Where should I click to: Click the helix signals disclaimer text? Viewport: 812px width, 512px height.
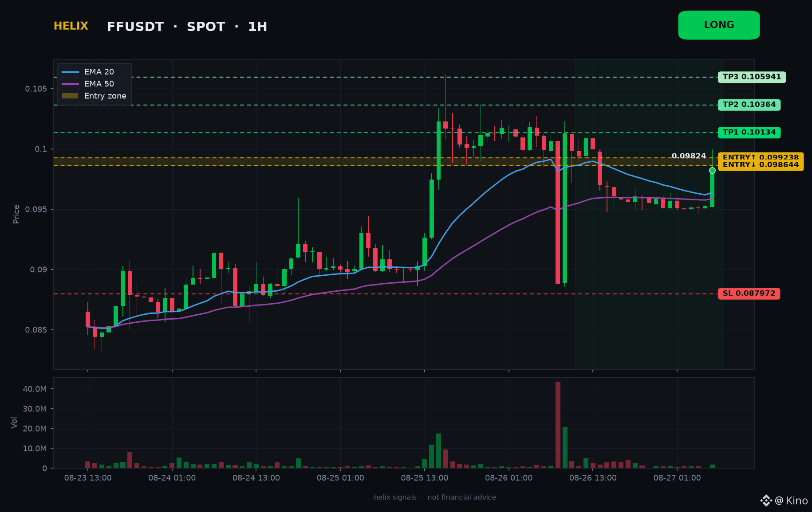pyautogui.click(x=435, y=497)
